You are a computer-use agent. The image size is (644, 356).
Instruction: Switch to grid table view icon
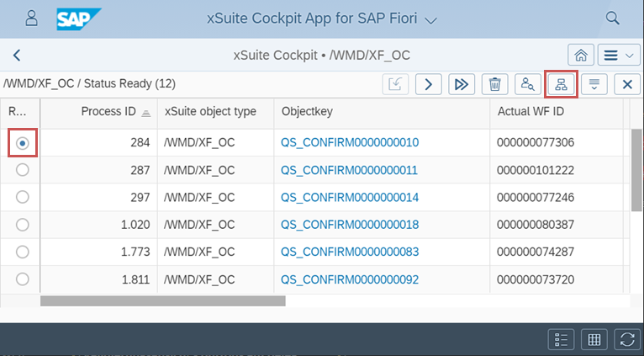point(594,339)
